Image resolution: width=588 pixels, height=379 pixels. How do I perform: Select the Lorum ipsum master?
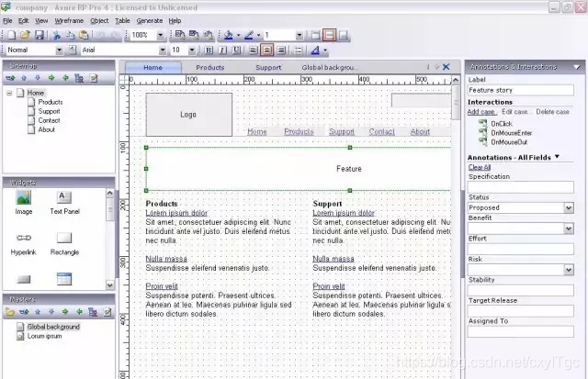44,336
